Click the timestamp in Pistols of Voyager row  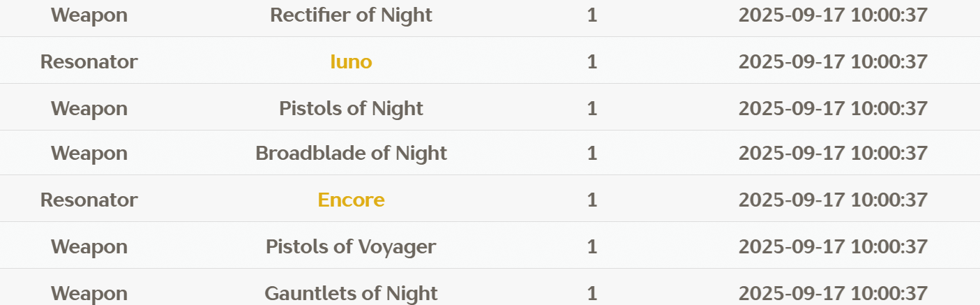[833, 246]
